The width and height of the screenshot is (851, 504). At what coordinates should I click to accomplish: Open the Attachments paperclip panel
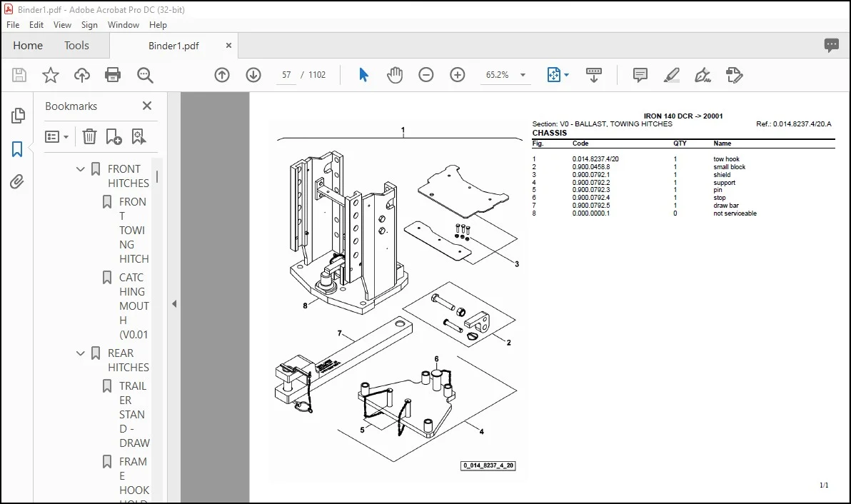17,182
